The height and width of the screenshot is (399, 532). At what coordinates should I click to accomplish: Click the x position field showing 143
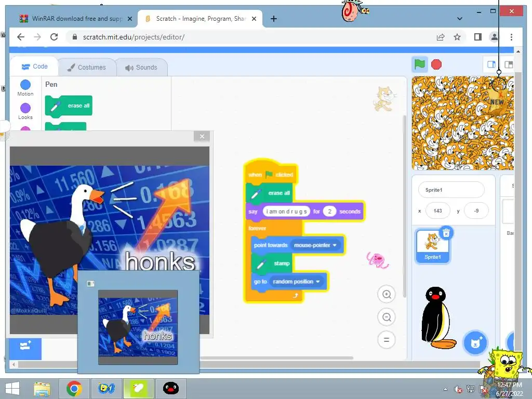click(x=437, y=211)
